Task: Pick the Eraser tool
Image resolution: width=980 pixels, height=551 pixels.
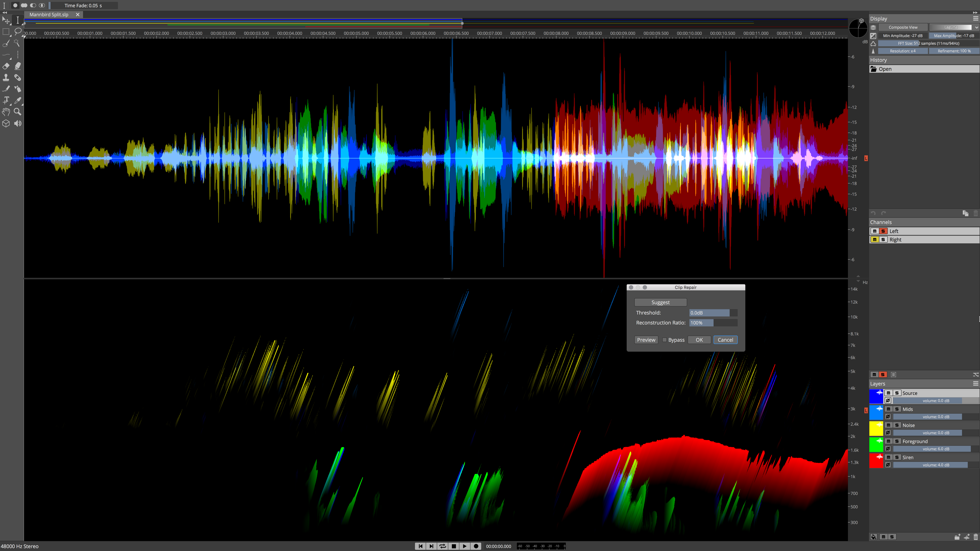Action: pyautogui.click(x=6, y=66)
